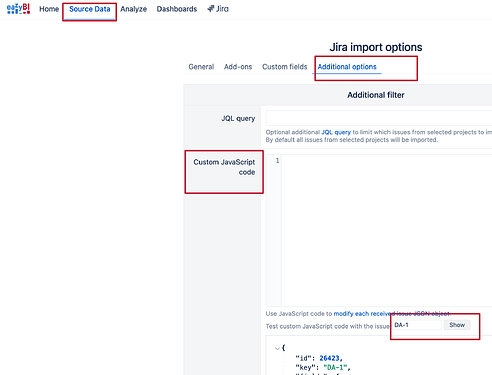This screenshot has width=492, height=375.
Task: Switch to the Custom fields tab
Action: (285, 67)
